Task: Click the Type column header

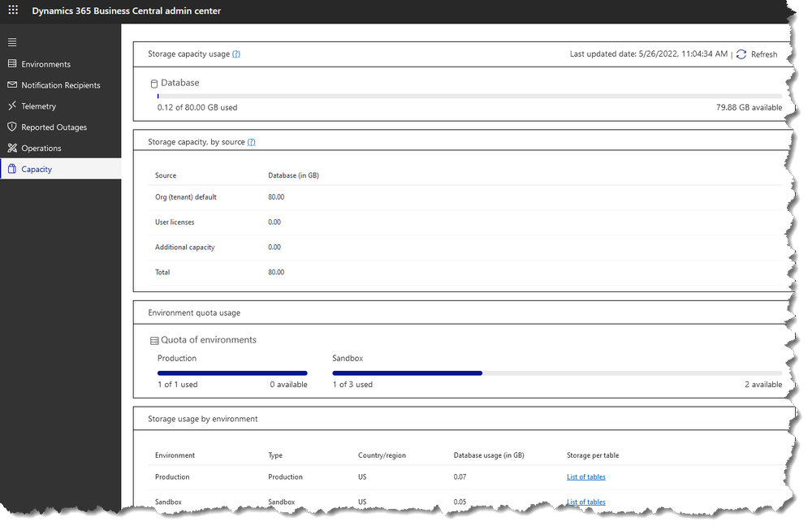Action: click(x=275, y=455)
